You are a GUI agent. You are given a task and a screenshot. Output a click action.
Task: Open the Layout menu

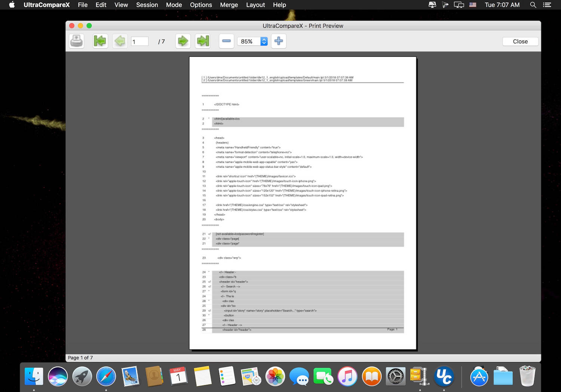[x=255, y=5]
